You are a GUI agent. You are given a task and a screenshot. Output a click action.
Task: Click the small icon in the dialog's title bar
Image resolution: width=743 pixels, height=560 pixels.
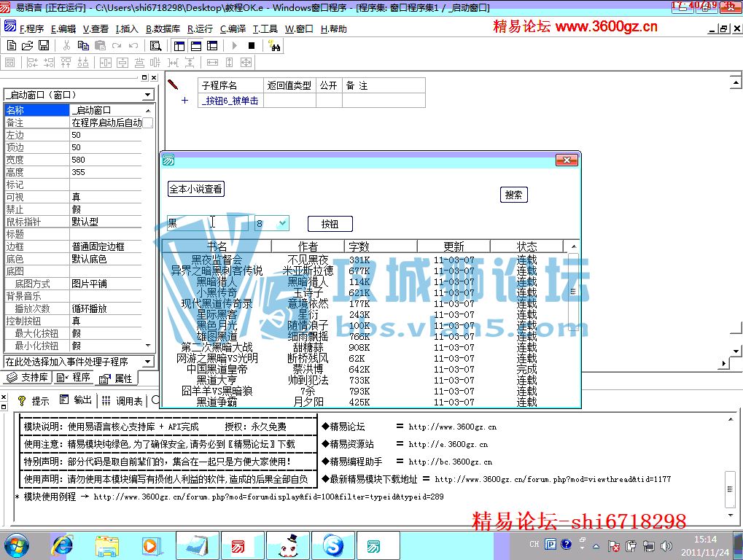click(168, 160)
